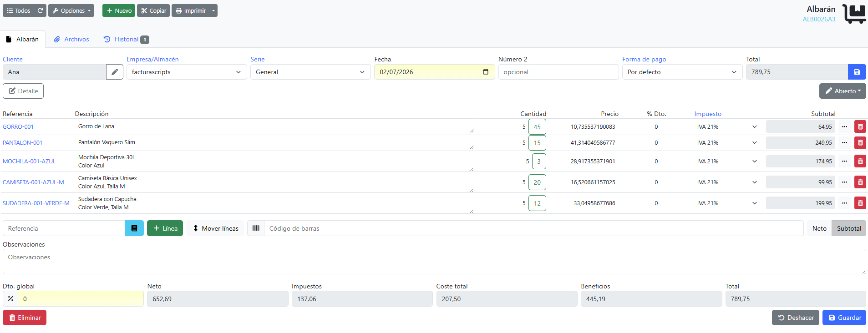The height and width of the screenshot is (333, 868).
Task: Click the product catalog book icon
Action: (x=134, y=228)
